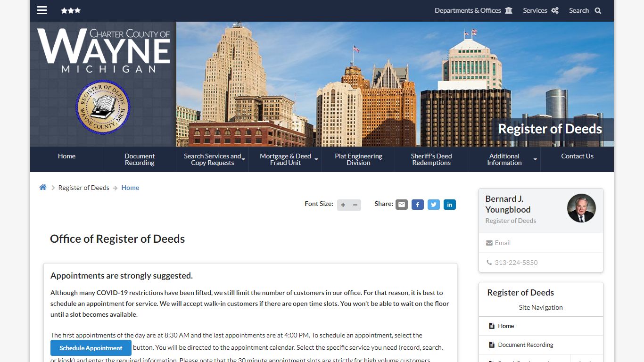Increase font size with plus button

343,205
